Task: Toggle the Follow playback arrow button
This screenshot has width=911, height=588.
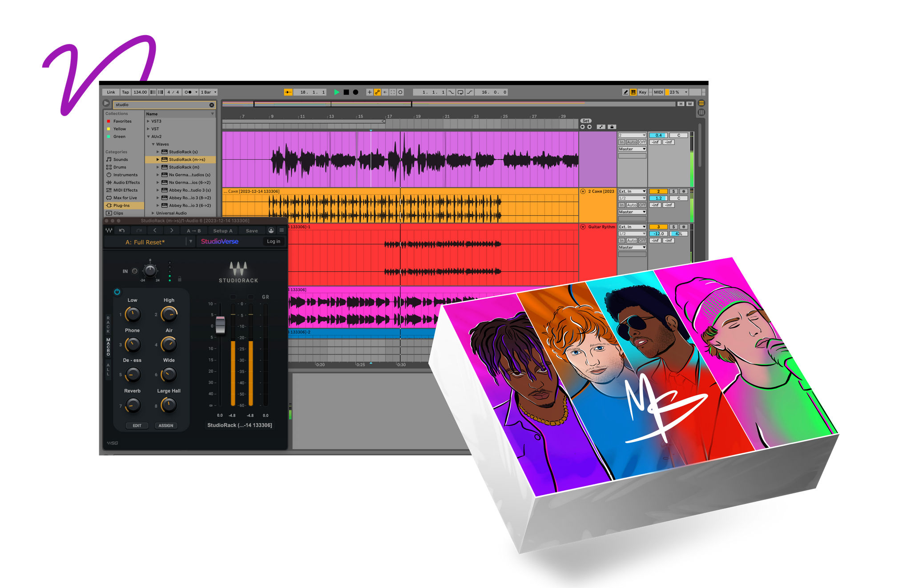Action: coord(288,92)
